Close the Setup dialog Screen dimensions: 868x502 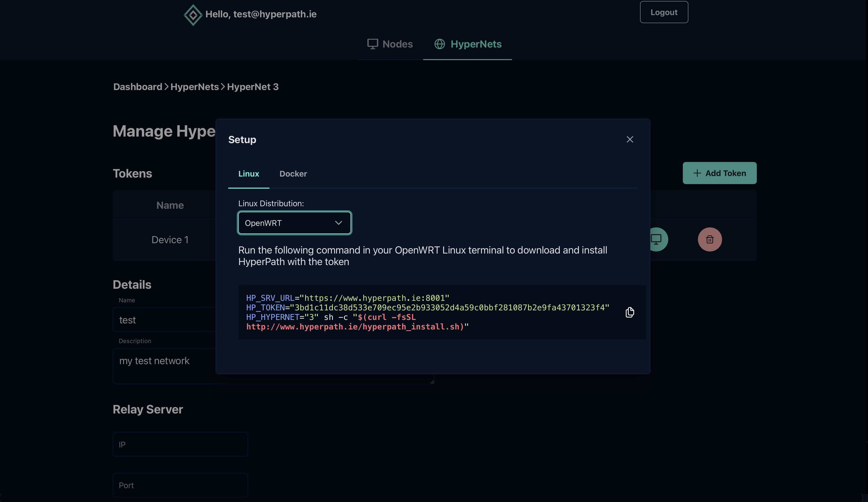tap(630, 139)
